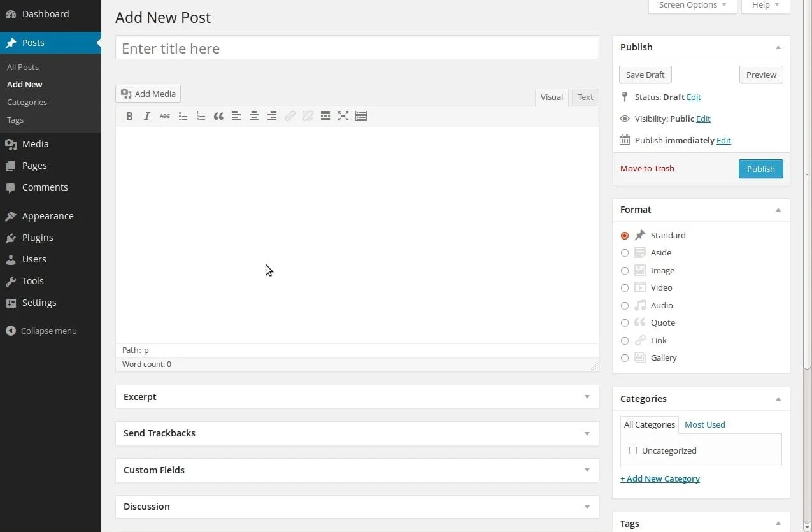Apply strikethrough formatting icon

165,116
